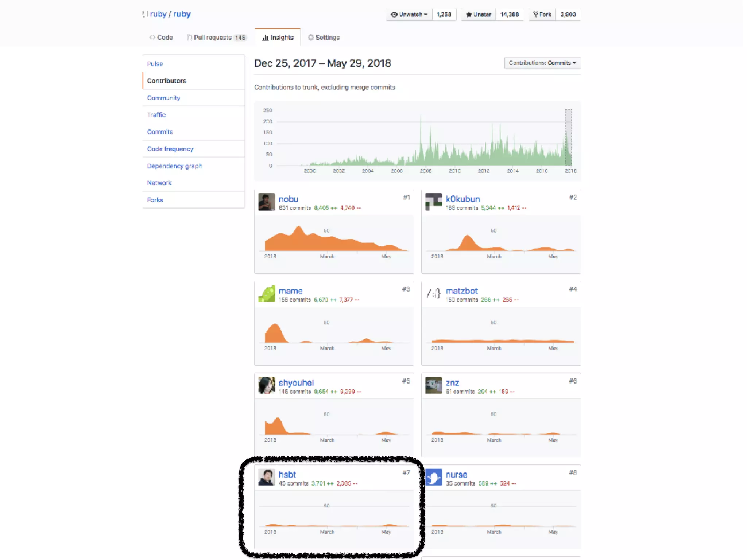This screenshot has height=560, width=747.
Task: Toggle the Unstar button
Action: point(479,15)
